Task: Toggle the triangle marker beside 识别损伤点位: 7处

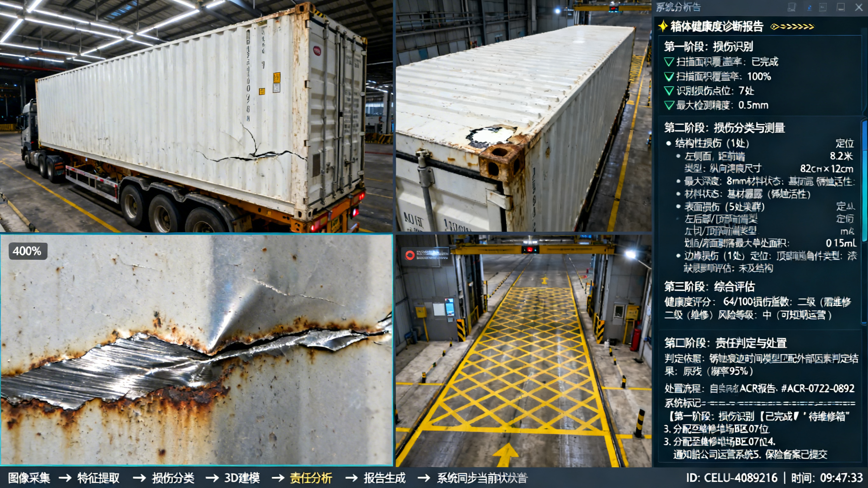Action: pos(669,91)
